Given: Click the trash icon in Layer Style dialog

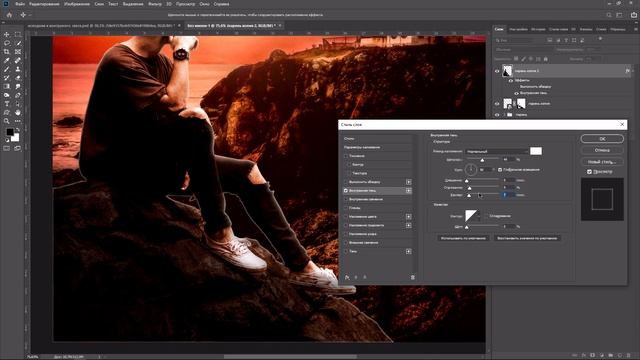Looking at the screenshot, I should 413,278.
